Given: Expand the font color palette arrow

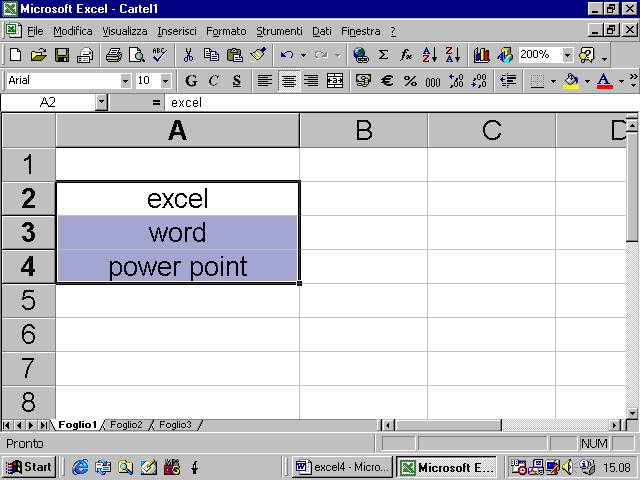Looking at the screenshot, I should click(621, 81).
